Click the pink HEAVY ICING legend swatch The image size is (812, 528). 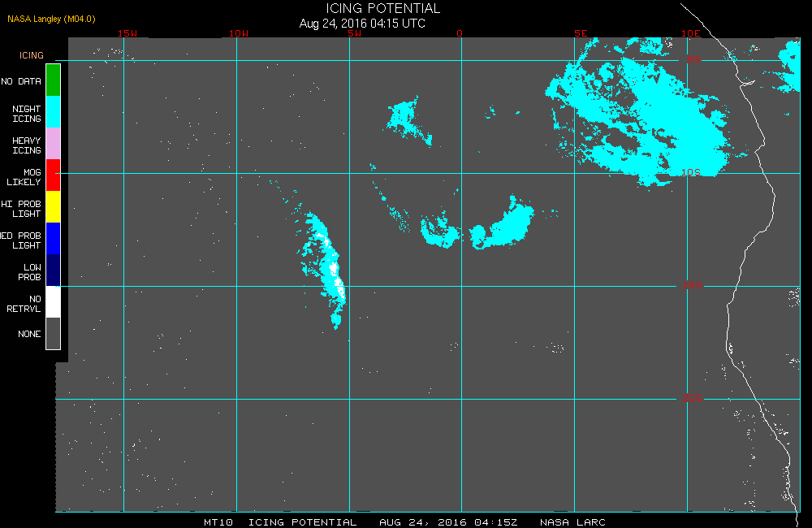[54, 144]
